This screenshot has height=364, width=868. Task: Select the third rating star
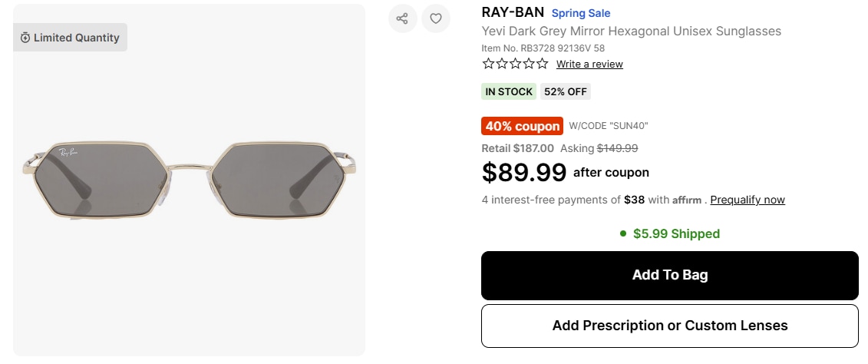click(515, 64)
